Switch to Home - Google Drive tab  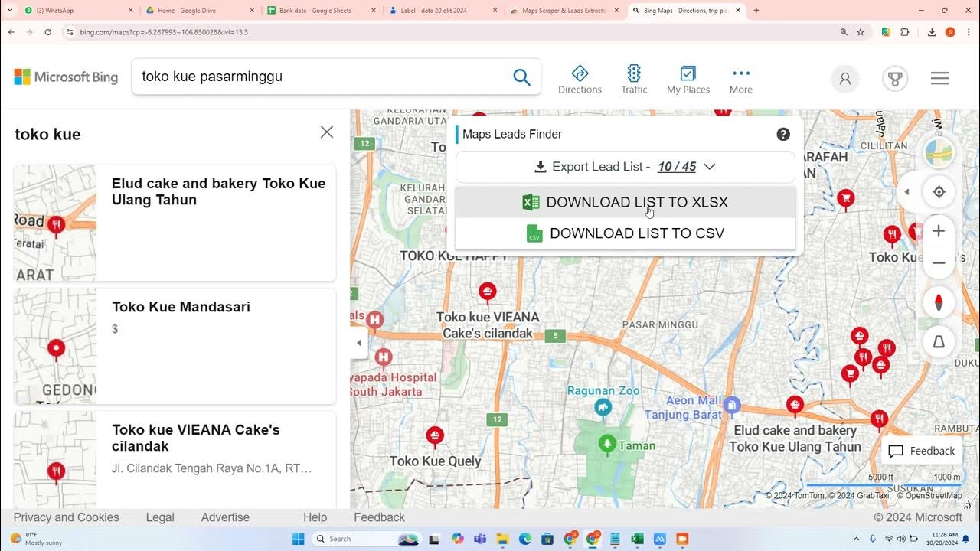coord(199,11)
